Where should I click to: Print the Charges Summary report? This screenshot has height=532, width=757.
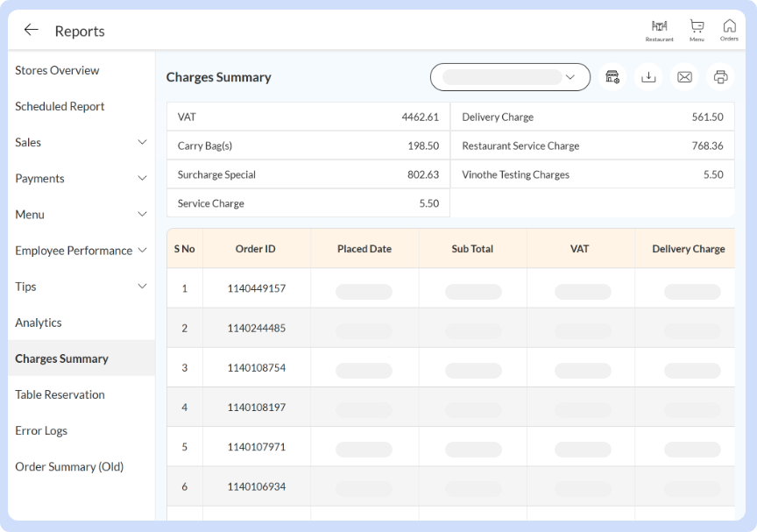(x=720, y=77)
